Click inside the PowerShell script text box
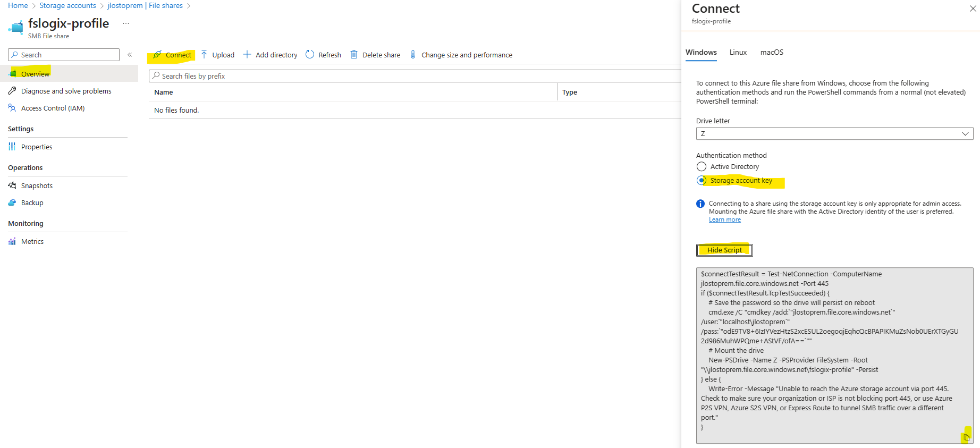Viewport: 980px width, 448px height. 834,355
